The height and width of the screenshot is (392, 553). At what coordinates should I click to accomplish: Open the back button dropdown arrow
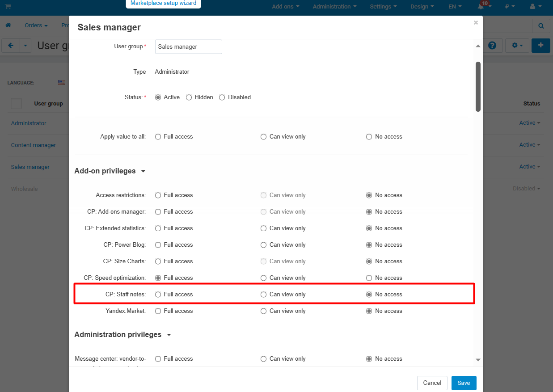[x=25, y=46]
